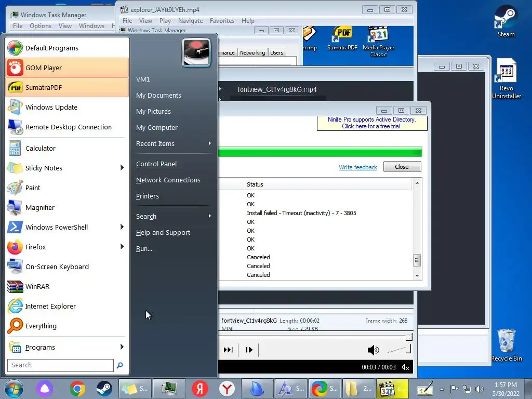Click the Ninite status list scrollbar down arrow
The height and width of the screenshot is (399, 532).
417,276
